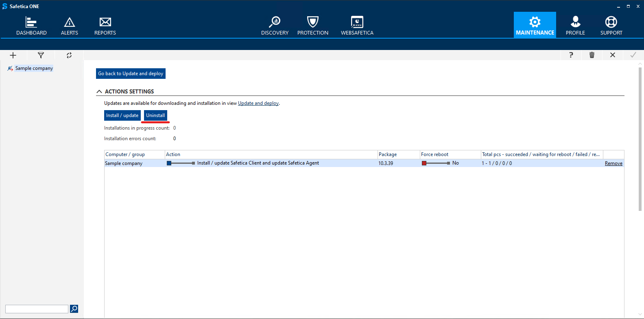
Task: Click the Remove link for Sample company
Action: click(x=613, y=163)
